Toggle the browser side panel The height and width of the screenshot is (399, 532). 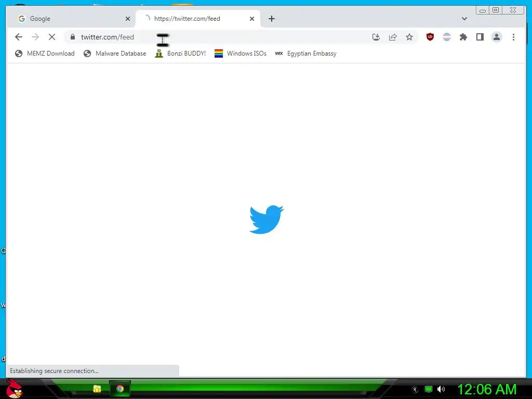click(480, 37)
